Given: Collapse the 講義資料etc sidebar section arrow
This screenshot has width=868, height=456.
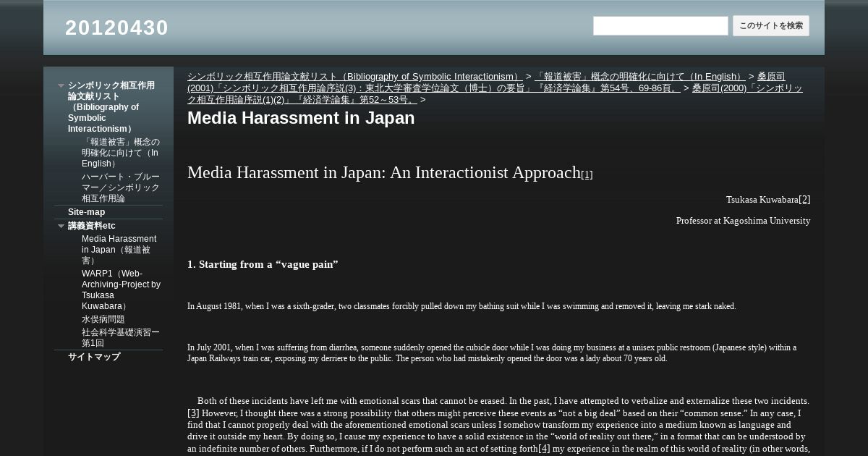Looking at the screenshot, I should point(61,226).
